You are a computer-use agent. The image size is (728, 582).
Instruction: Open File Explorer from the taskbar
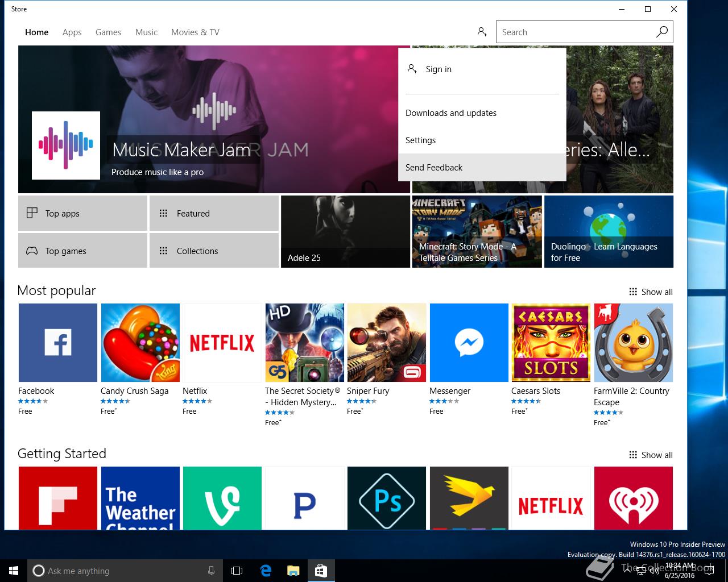coord(293,571)
